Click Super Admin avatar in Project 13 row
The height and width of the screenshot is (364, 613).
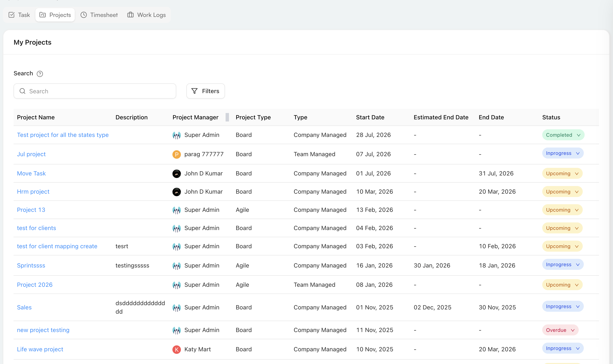(176, 210)
